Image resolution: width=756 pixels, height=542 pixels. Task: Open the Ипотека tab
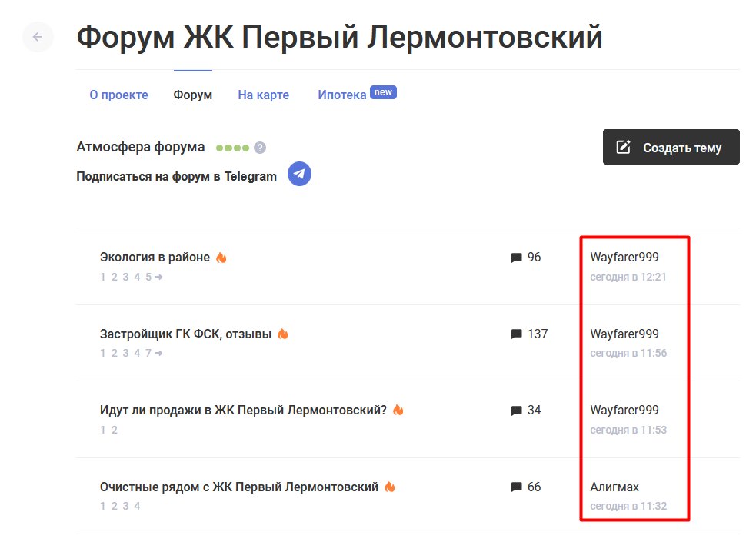point(341,95)
